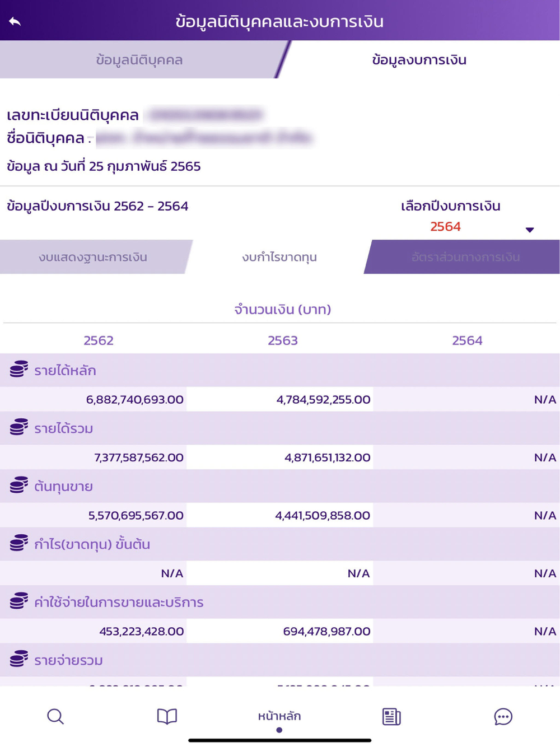Tap the coin icon beside รายได้หลัก

pyautogui.click(x=19, y=369)
